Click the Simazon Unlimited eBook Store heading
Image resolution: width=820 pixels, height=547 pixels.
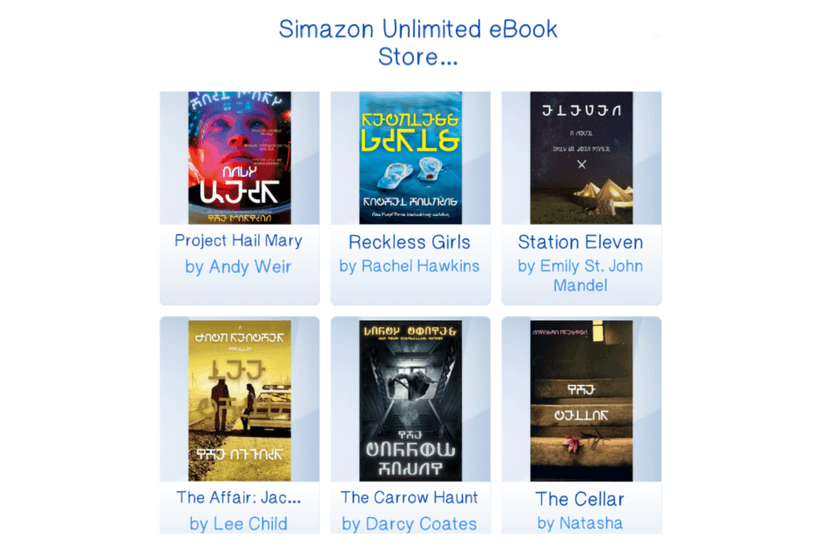[x=418, y=43]
